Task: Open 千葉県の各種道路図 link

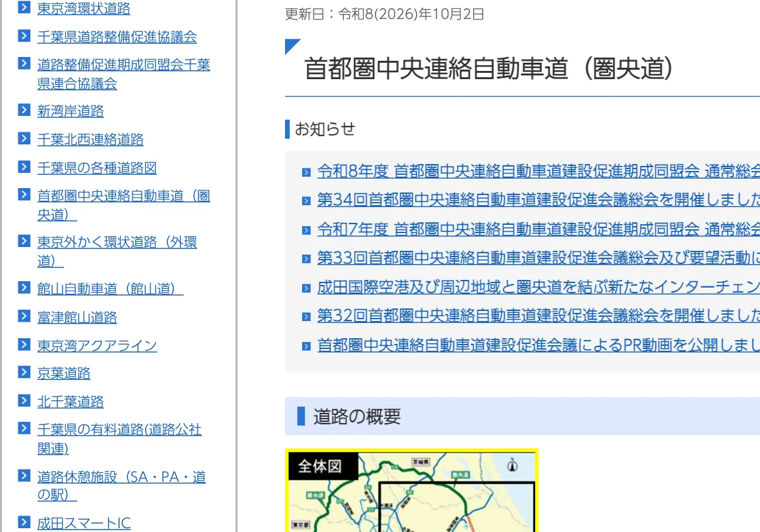Action: pos(97,168)
